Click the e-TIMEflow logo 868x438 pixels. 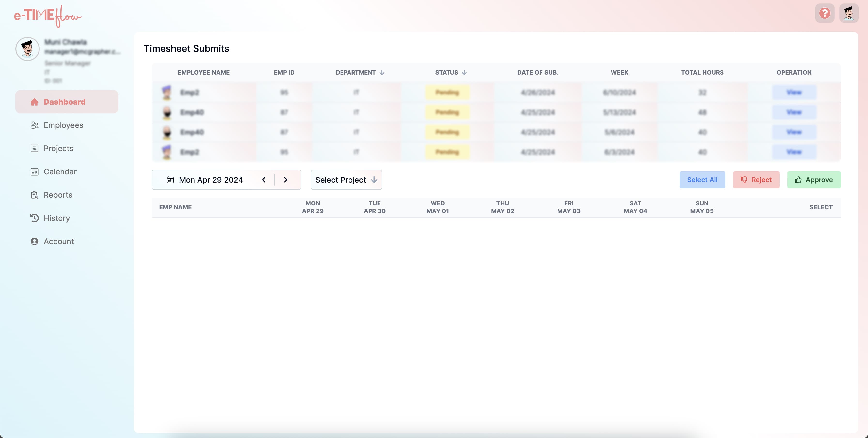[47, 16]
